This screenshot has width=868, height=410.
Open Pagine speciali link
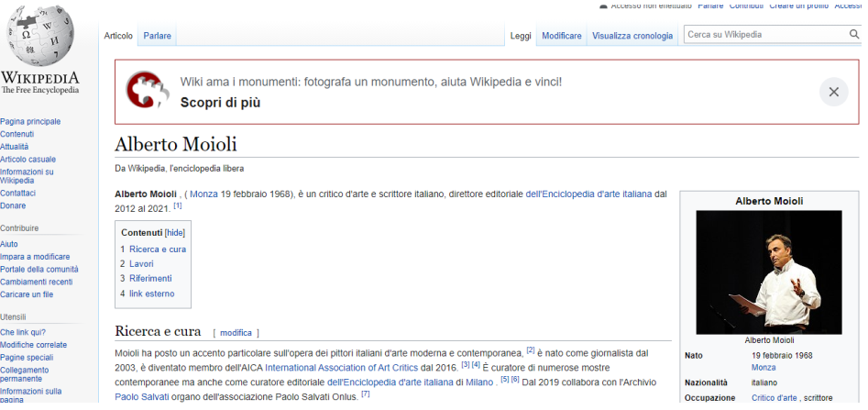pos(27,358)
